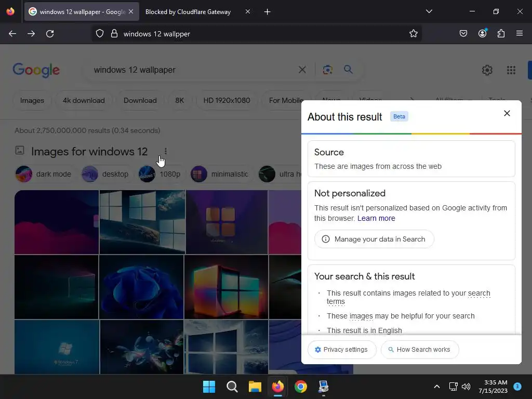
Task: Go forward with the browser forward arrow
Action: (x=31, y=34)
